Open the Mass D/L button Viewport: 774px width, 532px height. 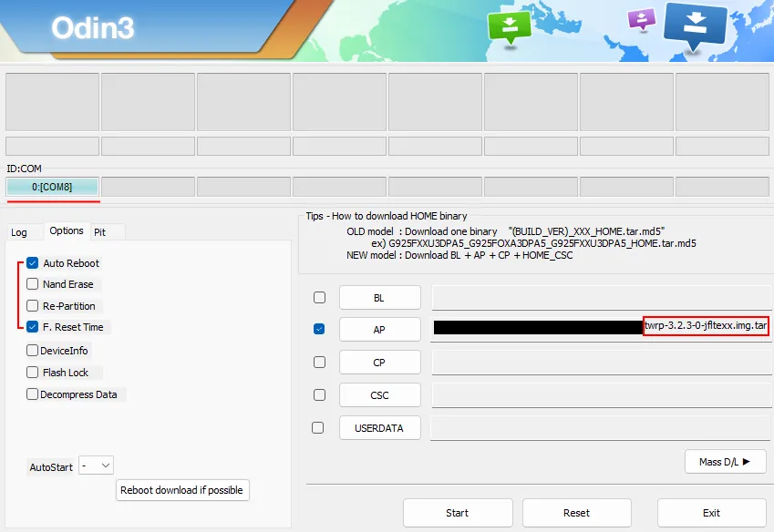725,462
